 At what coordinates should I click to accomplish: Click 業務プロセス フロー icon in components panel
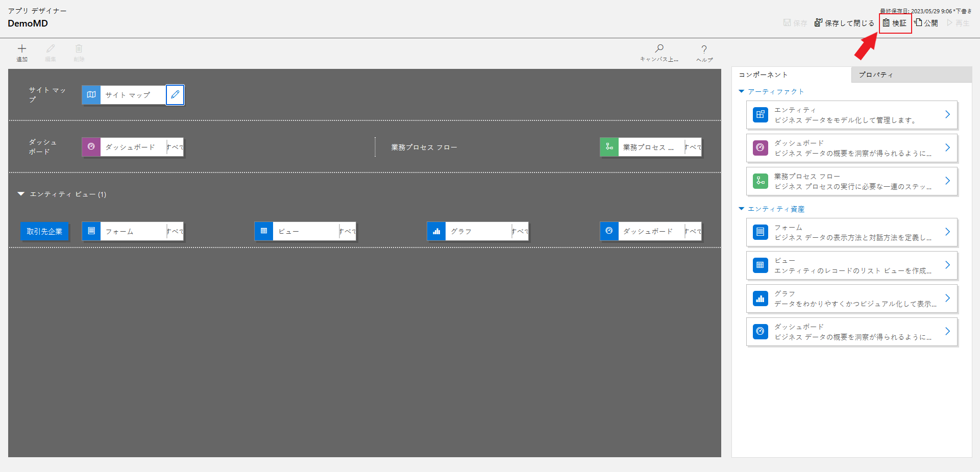[761, 181]
